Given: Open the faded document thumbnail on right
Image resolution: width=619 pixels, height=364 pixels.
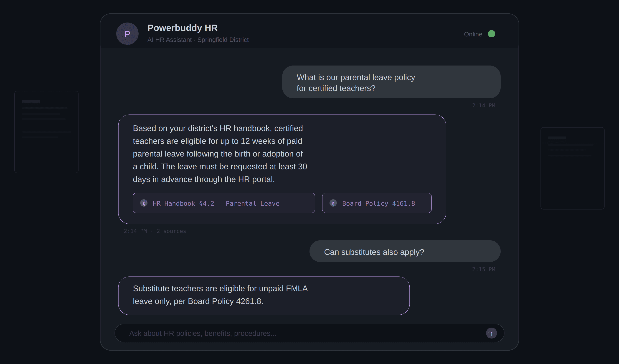Looking at the screenshot, I should [x=572, y=168].
